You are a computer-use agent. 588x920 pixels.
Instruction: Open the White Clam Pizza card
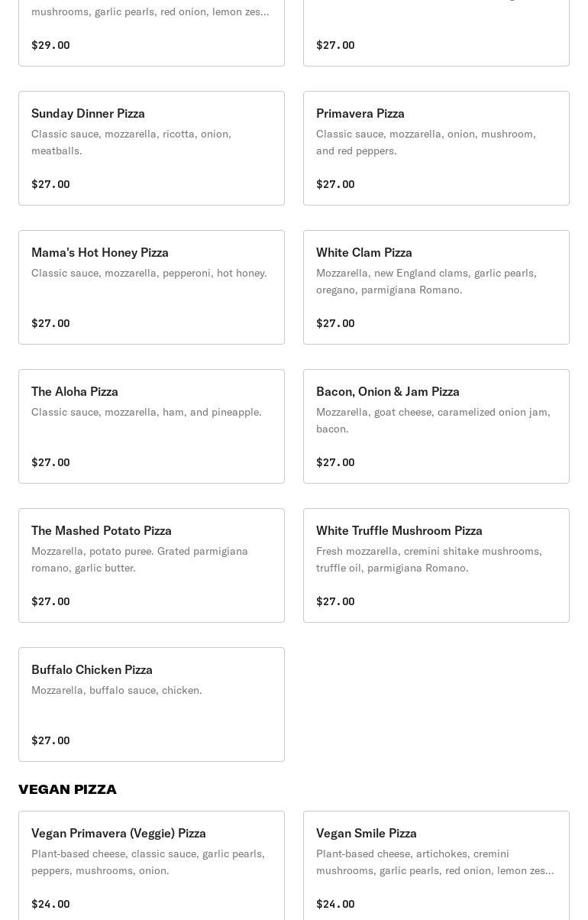point(436,287)
